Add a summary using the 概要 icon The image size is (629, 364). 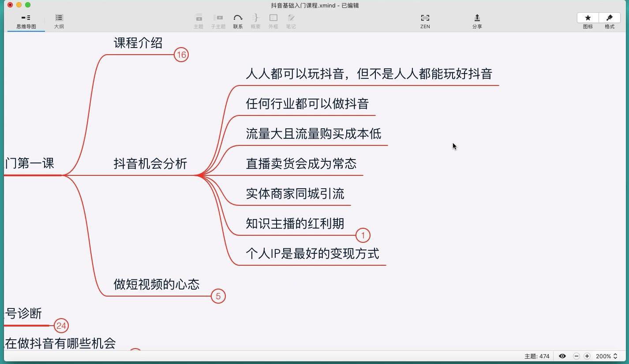255,20
